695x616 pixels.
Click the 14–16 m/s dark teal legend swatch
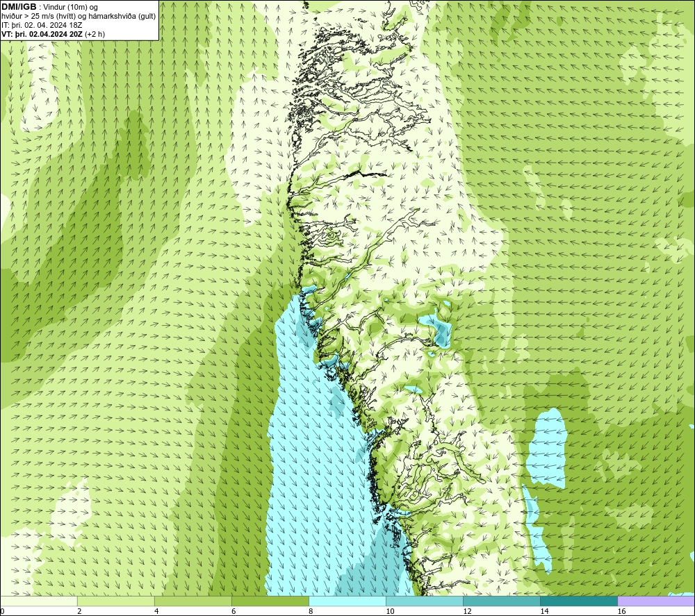click(x=578, y=601)
